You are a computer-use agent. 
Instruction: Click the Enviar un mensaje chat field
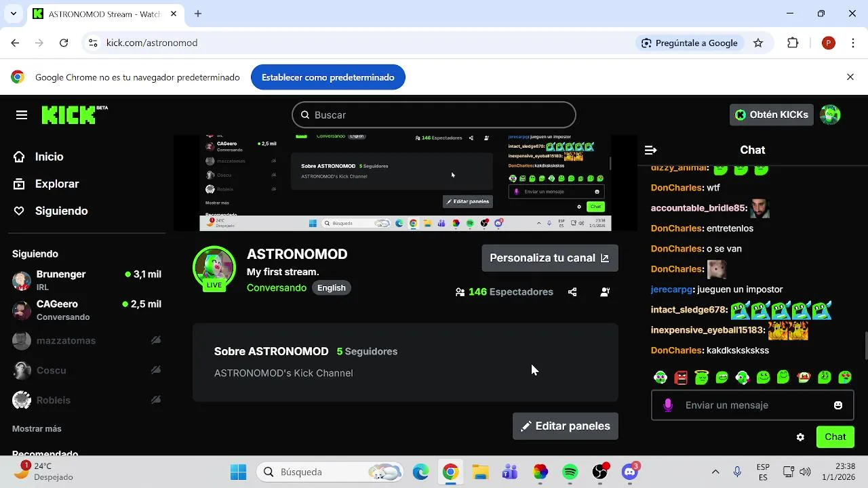pyautogui.click(x=753, y=405)
